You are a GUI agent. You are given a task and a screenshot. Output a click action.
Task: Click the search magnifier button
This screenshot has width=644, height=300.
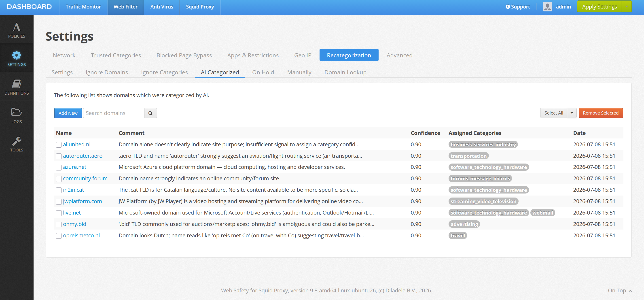tap(150, 113)
